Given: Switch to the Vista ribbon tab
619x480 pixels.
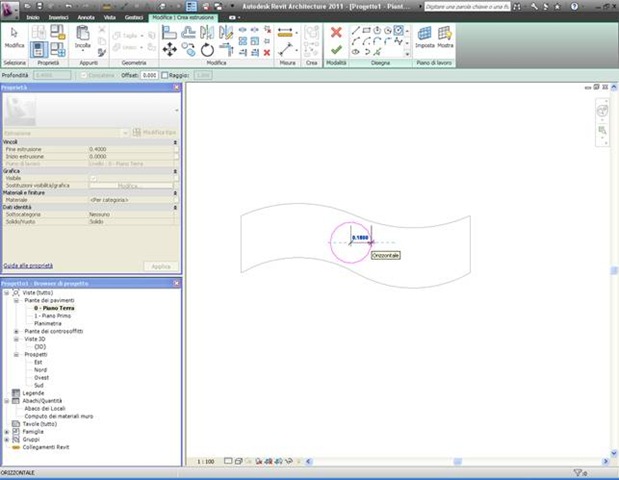Looking at the screenshot, I should click(x=108, y=18).
